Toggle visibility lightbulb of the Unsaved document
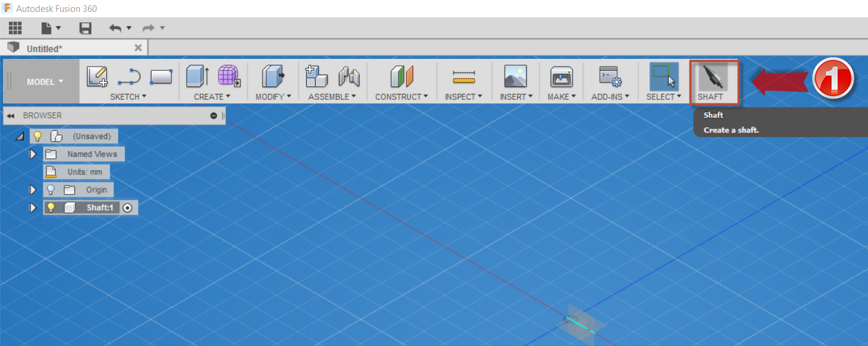868x346 pixels. click(x=37, y=136)
